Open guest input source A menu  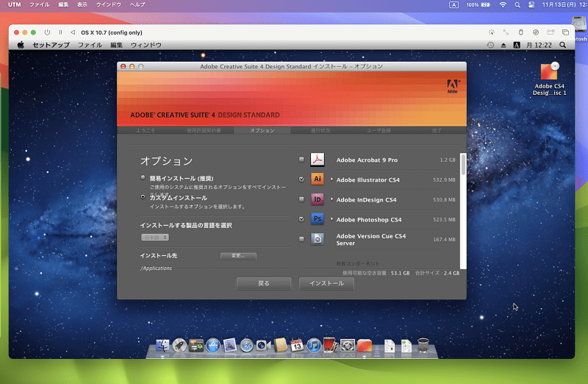517,45
